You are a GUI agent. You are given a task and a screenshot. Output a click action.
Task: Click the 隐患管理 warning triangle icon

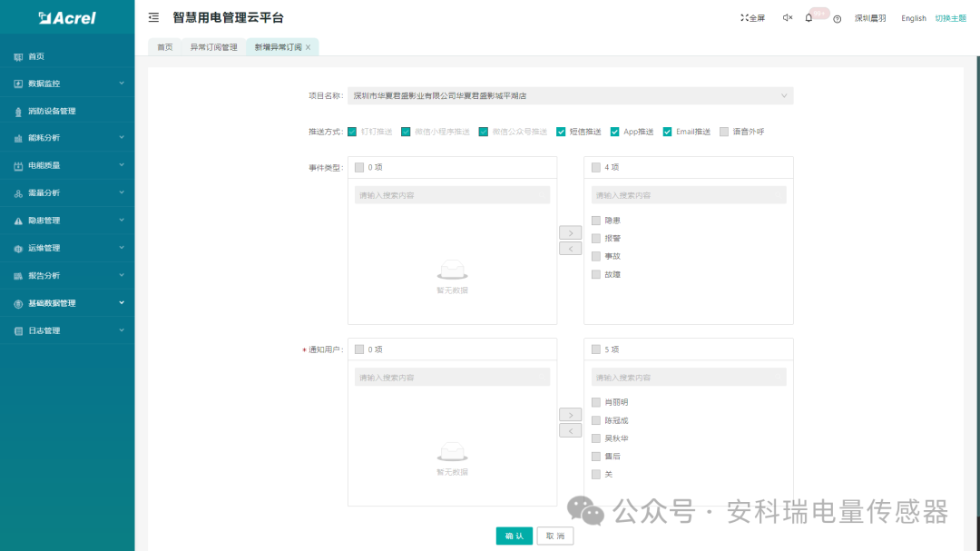18,221
